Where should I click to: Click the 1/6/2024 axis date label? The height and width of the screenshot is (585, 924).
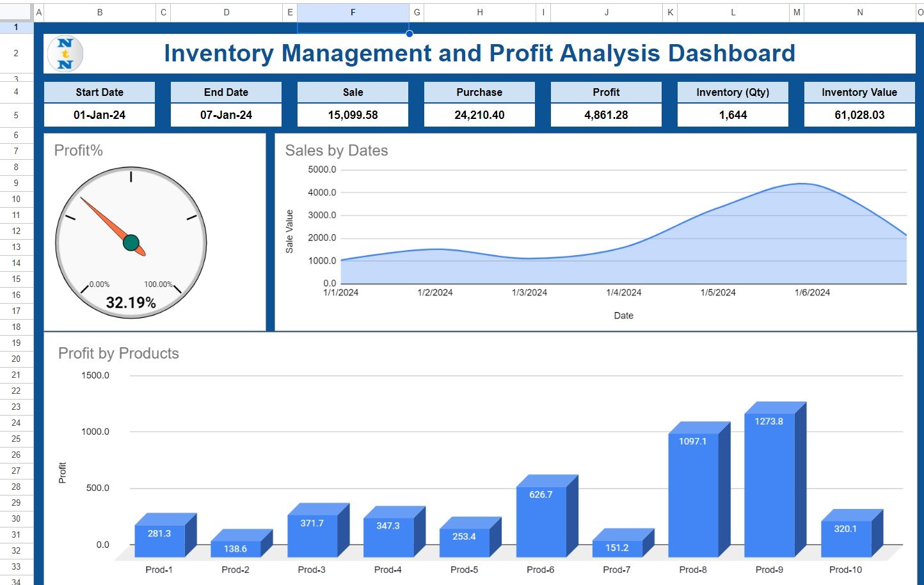[813, 293]
